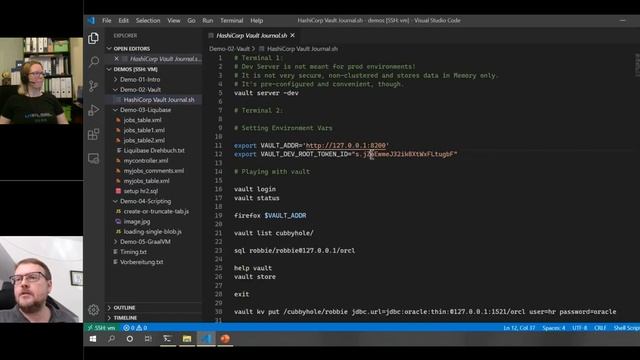Click the SSH: vm remote indicator
Screen dimensions: 640x360
102,328
